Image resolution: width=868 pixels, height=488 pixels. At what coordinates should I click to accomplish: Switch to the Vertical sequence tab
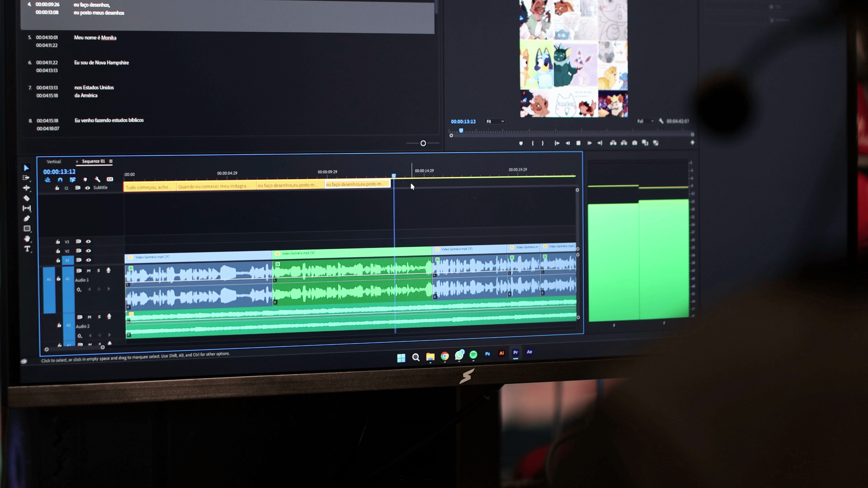coord(54,162)
